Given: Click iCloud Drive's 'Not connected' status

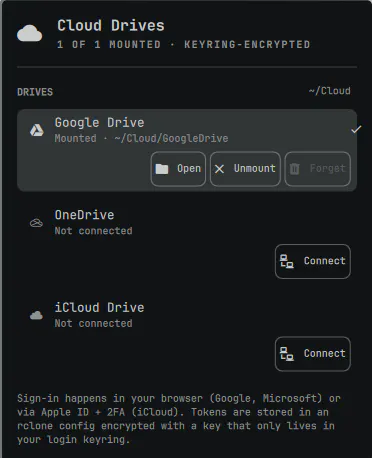Looking at the screenshot, I should (x=93, y=323).
